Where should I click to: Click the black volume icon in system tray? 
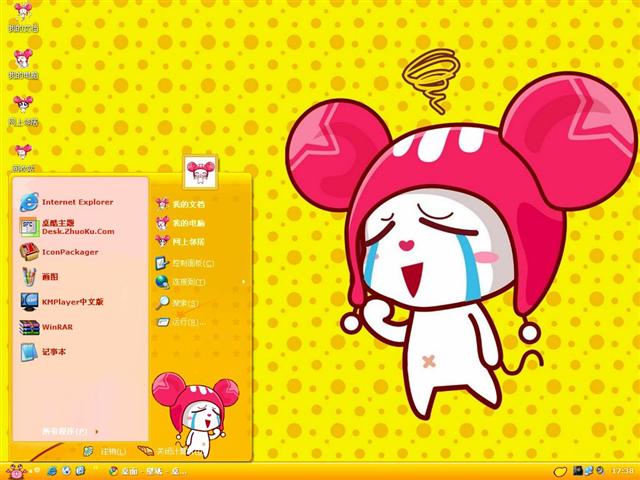coord(577,471)
